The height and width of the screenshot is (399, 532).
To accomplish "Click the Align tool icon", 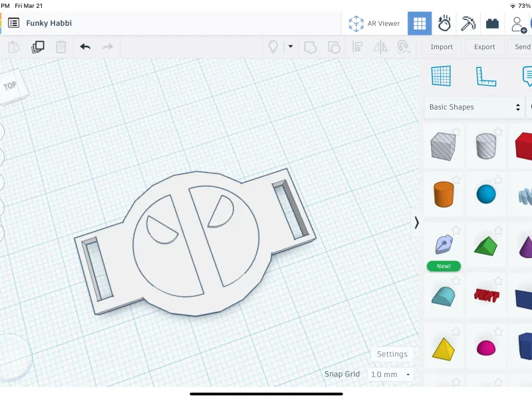I will 357,47.
